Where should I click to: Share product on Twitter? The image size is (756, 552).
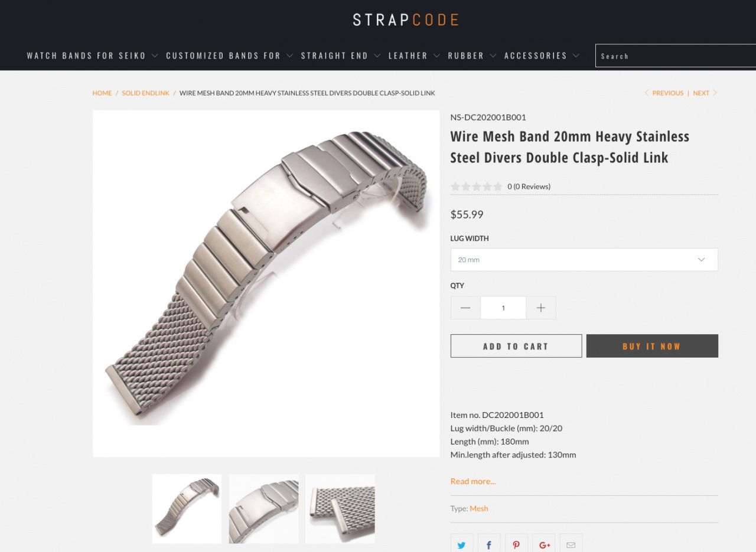point(461,544)
